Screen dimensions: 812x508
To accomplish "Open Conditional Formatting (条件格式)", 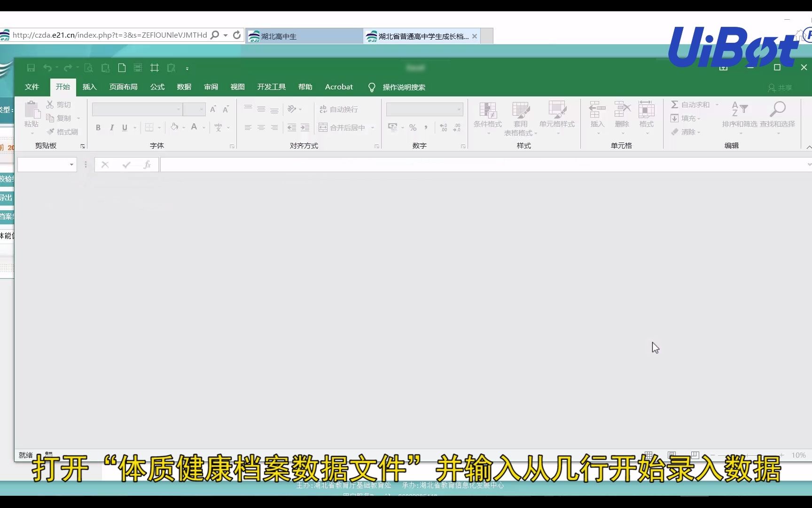I will (x=488, y=118).
